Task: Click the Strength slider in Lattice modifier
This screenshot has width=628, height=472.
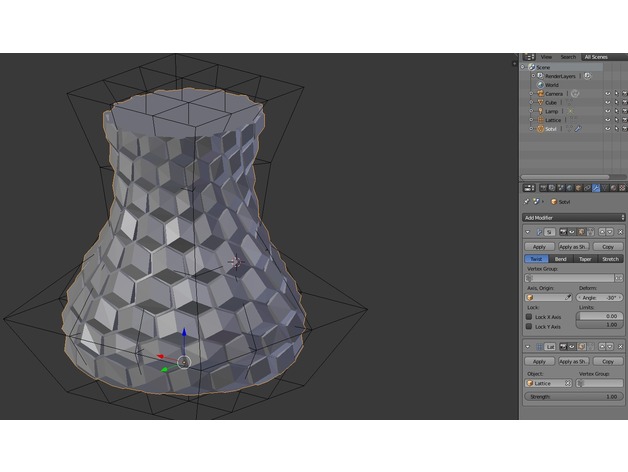Action: (573, 397)
